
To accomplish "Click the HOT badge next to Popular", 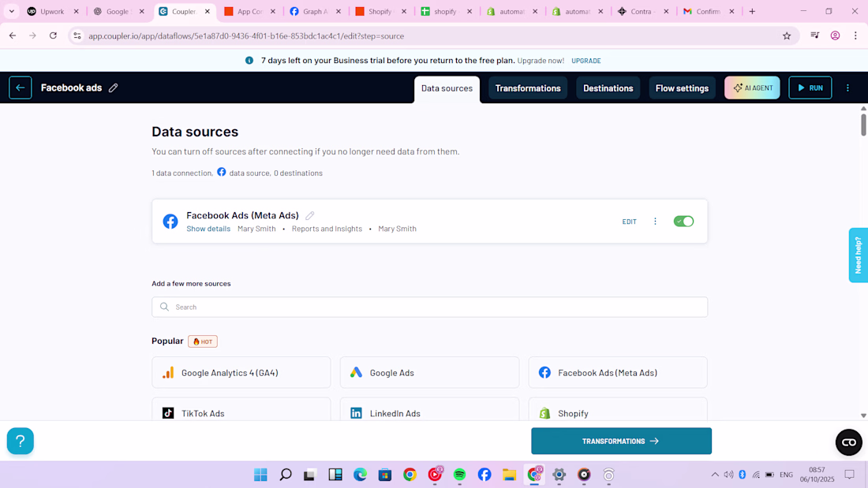I will tap(203, 341).
